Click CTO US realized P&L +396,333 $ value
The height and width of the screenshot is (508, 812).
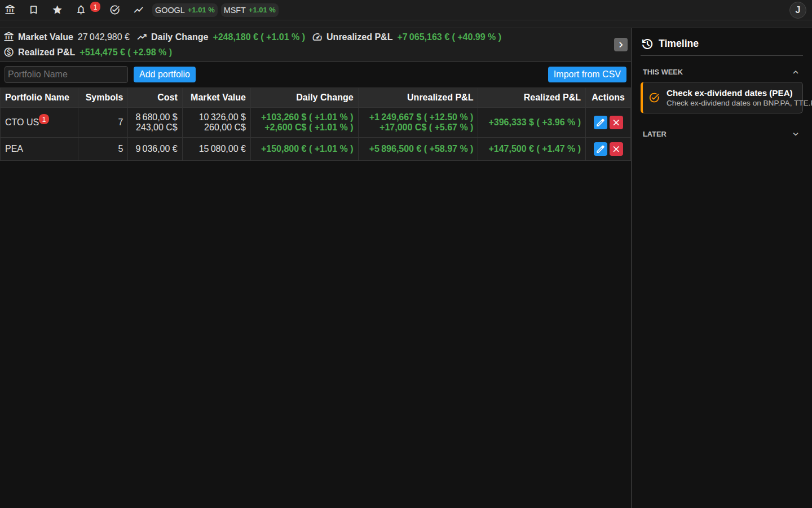click(535, 122)
